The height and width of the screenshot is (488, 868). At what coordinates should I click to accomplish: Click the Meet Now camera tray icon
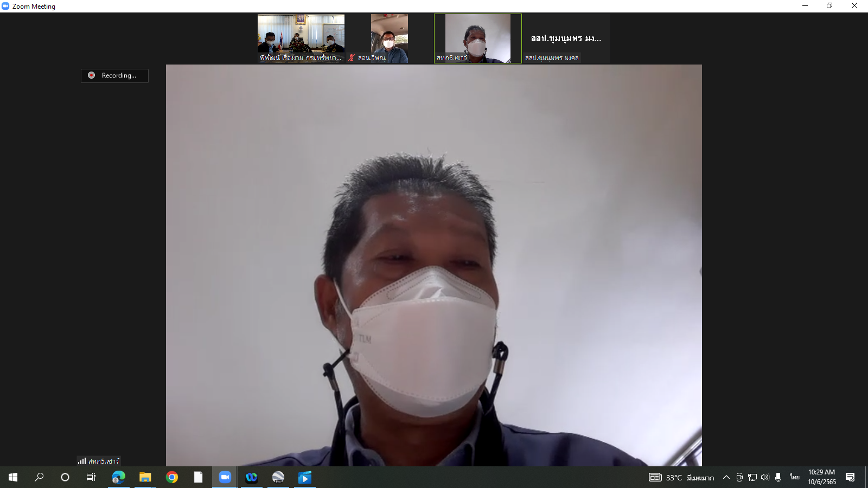(x=739, y=477)
